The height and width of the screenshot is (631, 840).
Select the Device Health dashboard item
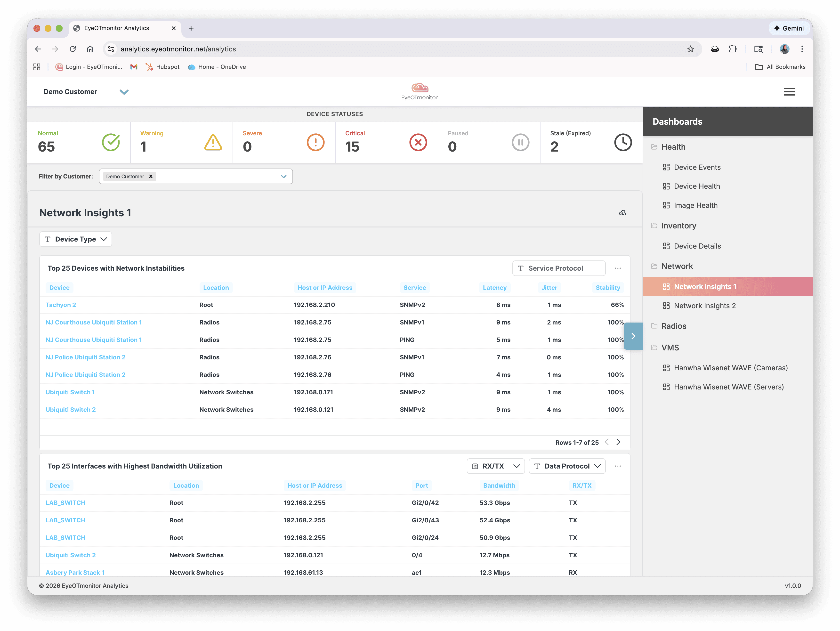pos(696,186)
